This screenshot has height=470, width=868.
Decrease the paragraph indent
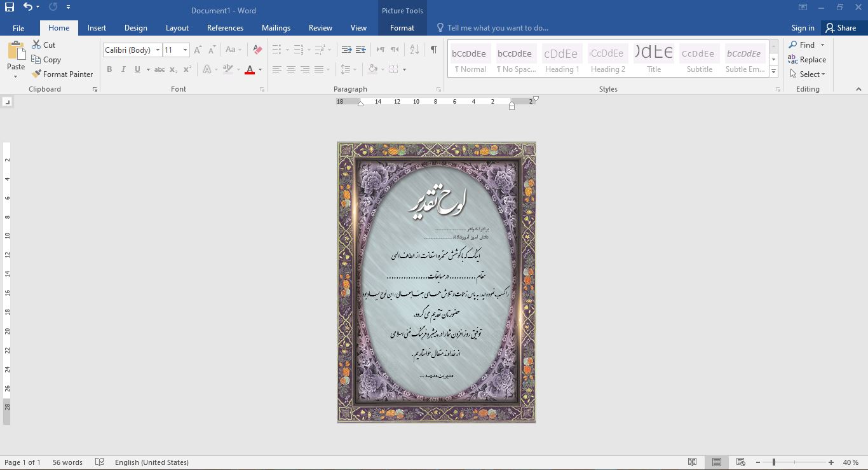coord(346,50)
